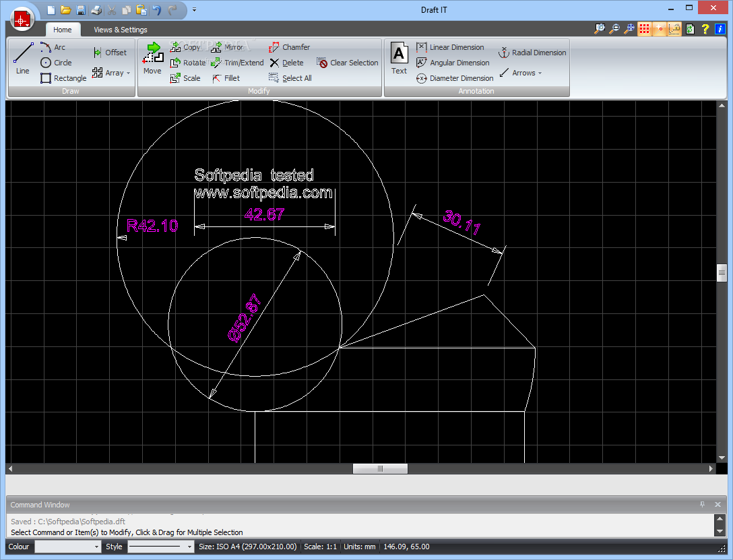Open help with the yellow question mark
Viewport: 733px width, 560px height.
(705, 29)
